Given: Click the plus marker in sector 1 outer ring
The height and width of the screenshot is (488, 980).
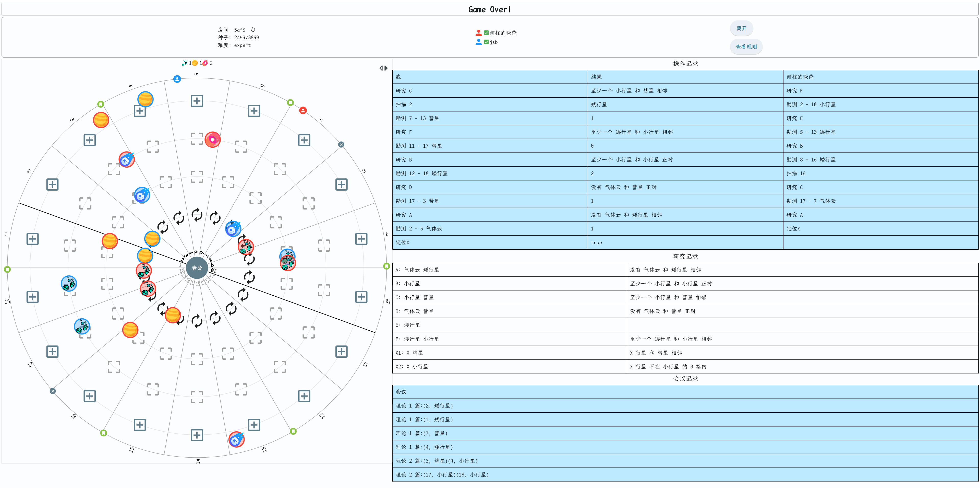Looking at the screenshot, I should (33, 239).
